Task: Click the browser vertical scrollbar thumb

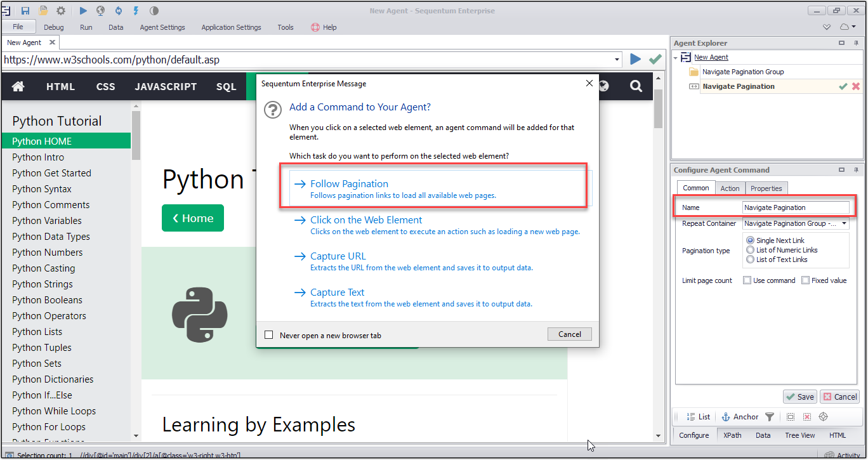Action: [658, 109]
